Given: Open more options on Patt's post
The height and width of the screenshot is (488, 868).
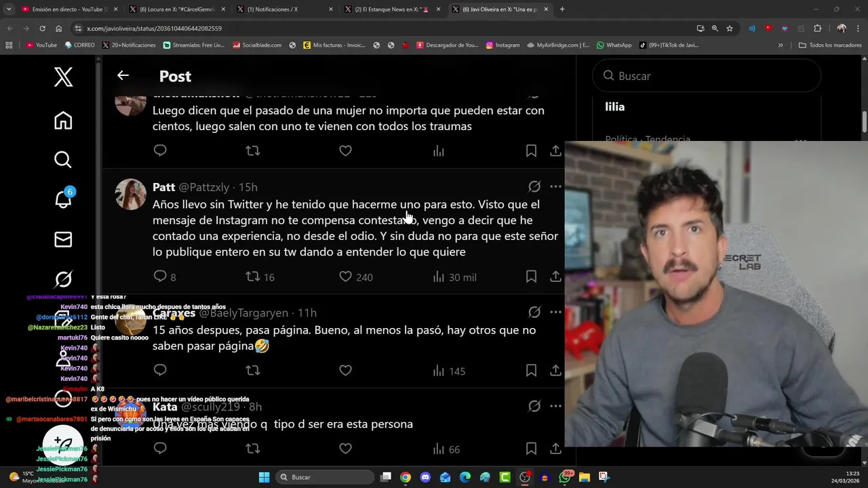Looking at the screenshot, I should coord(555,186).
